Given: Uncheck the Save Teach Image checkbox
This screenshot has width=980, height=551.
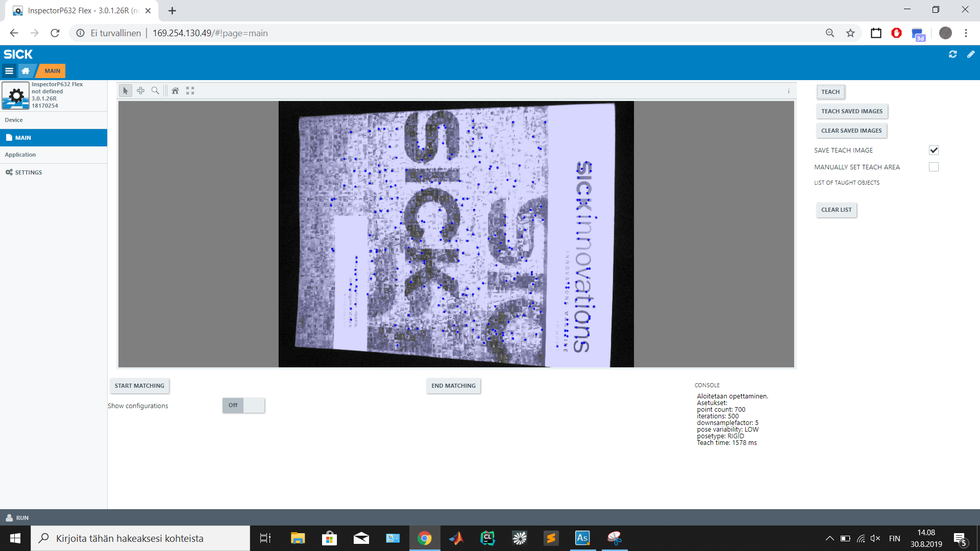Looking at the screenshot, I should click(934, 150).
